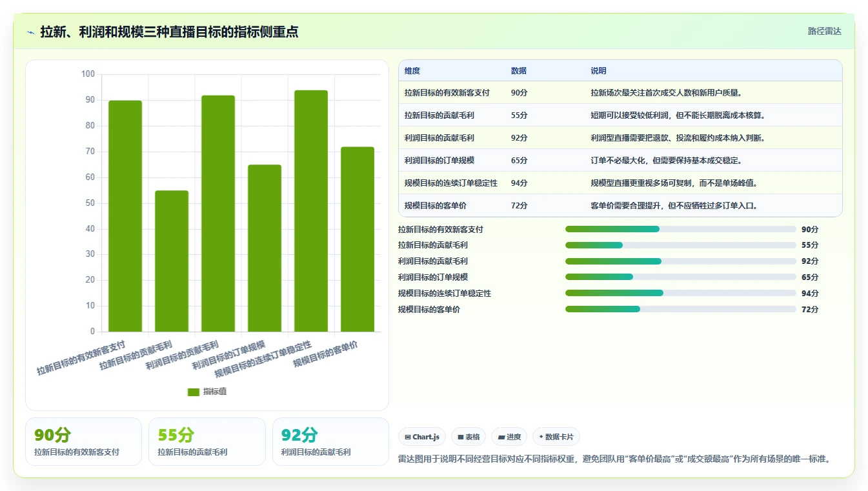Click the 利润目标的贡献毛利 bar in chart
Image resolution: width=868 pixels, height=491 pixels.
click(218, 214)
